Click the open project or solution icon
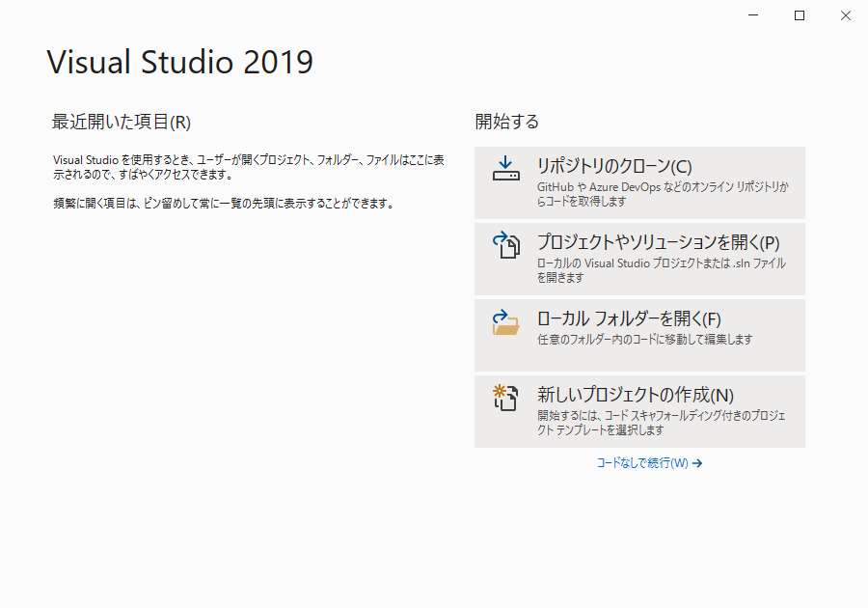The image size is (868, 608). point(506,245)
